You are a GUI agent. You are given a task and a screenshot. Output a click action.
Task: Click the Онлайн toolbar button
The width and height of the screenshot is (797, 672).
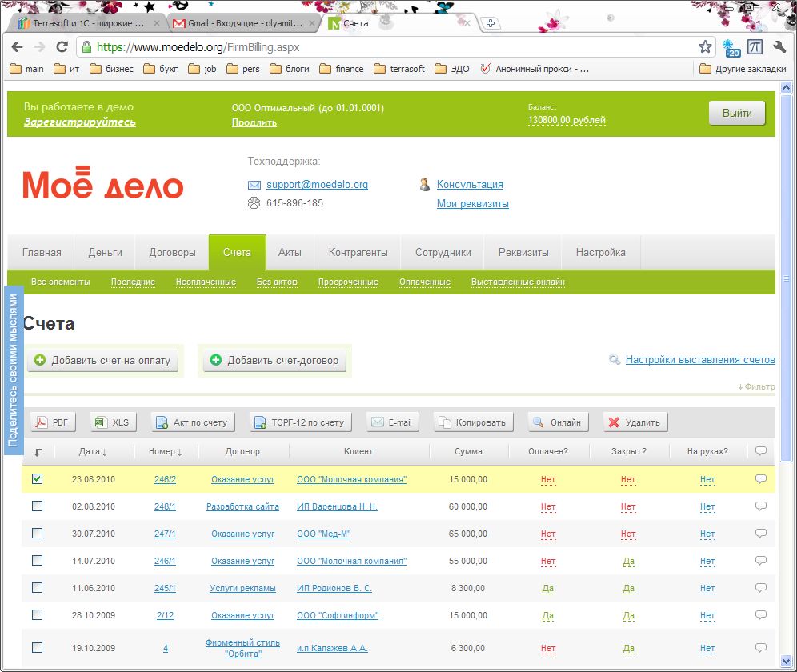point(558,422)
